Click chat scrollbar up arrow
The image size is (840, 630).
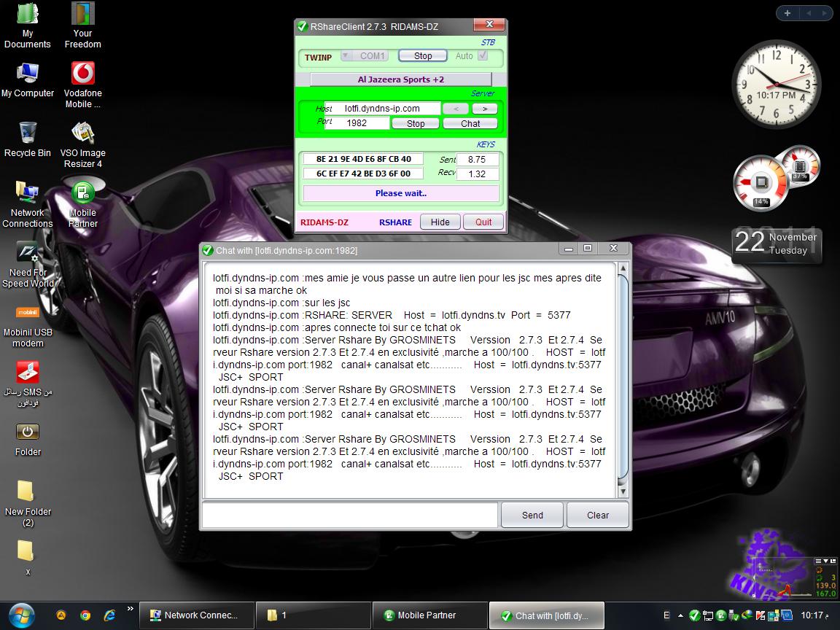623,268
